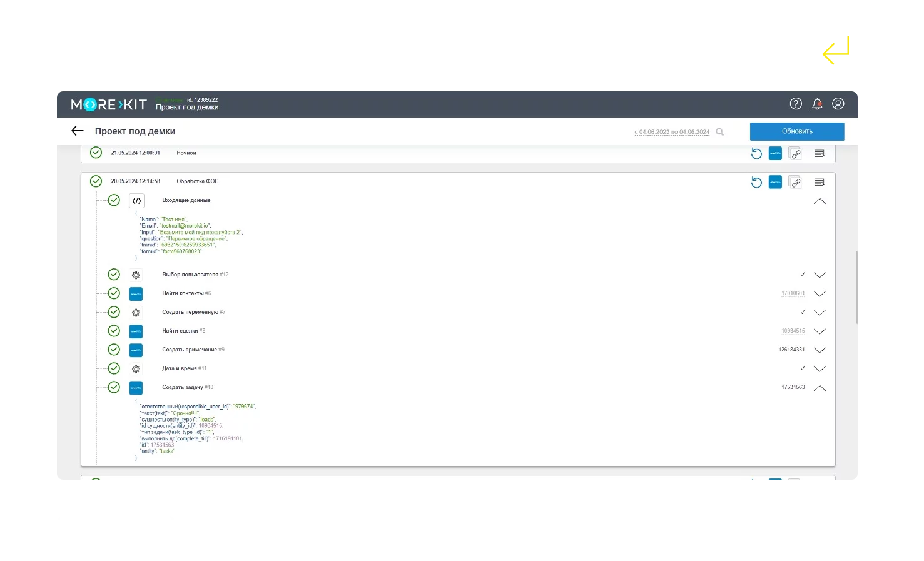This screenshot has height=561, width=924.
Task: Click the Проект под демки page title
Action: [135, 131]
